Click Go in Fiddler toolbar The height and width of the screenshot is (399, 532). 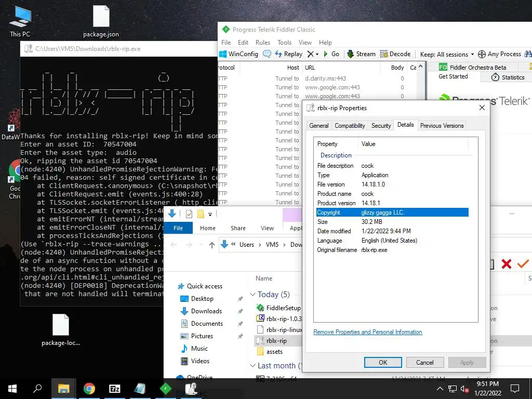[331, 54]
